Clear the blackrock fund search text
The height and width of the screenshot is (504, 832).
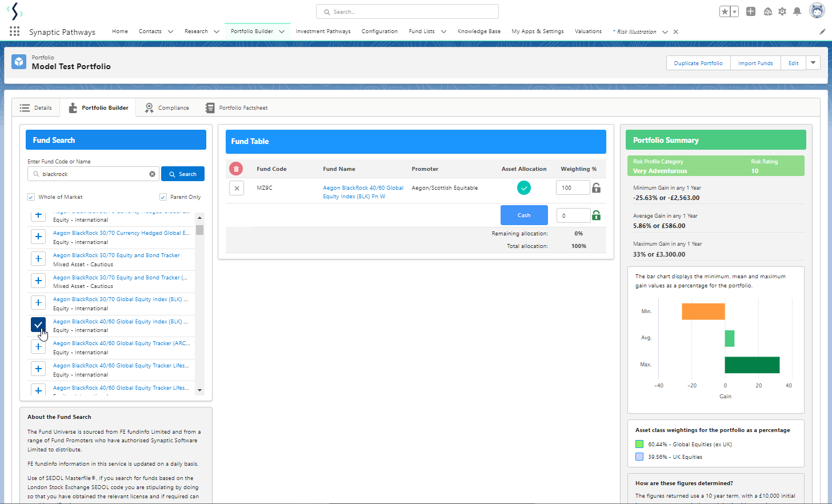(153, 174)
